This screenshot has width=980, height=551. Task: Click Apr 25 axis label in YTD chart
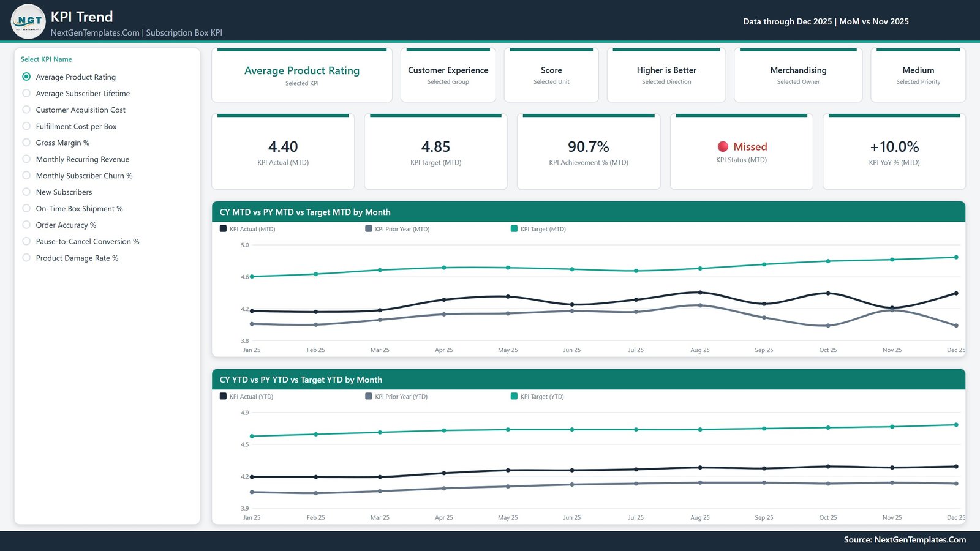(444, 518)
